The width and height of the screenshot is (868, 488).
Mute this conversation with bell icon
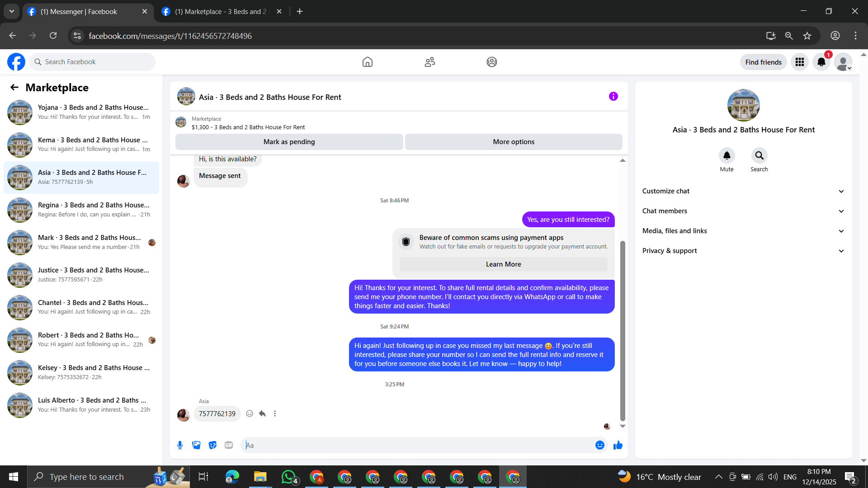(x=726, y=155)
